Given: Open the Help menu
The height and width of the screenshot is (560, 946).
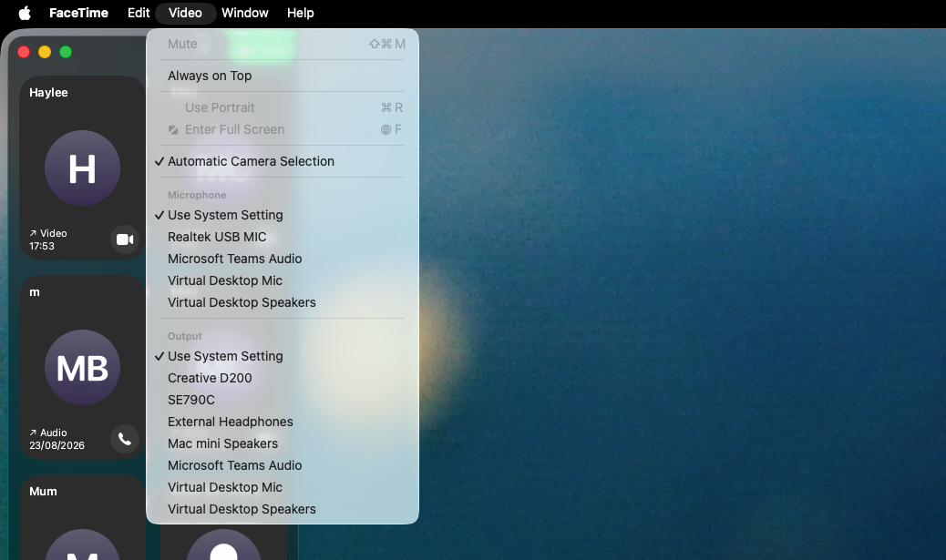Looking at the screenshot, I should point(300,13).
